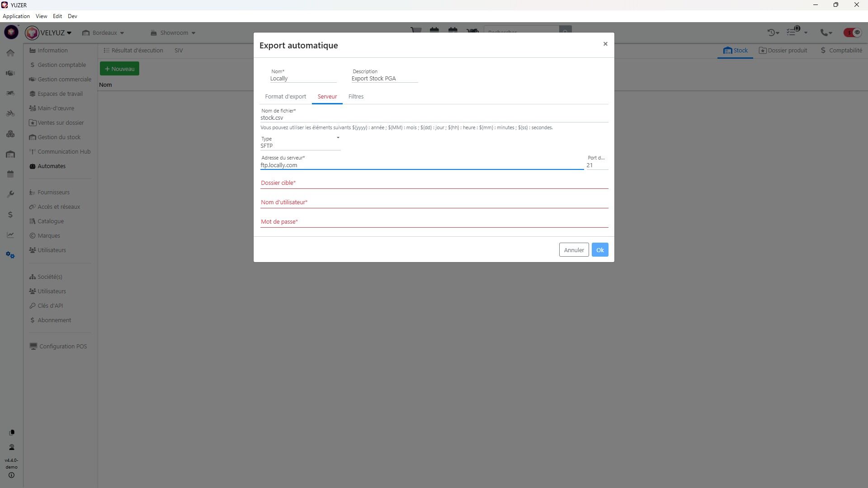Screen dimensions: 868x488
Task: Click the Annuler button
Action: click(x=574, y=250)
